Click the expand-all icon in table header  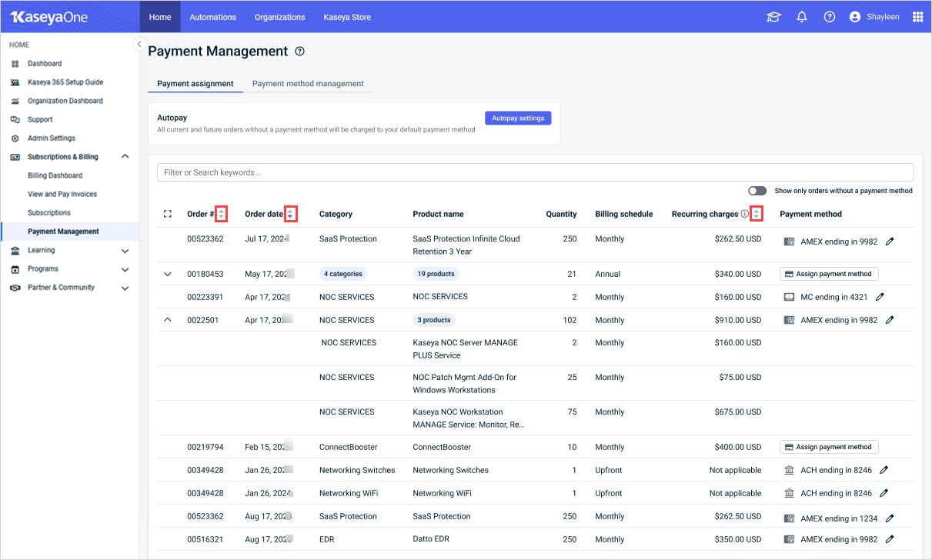click(x=168, y=214)
